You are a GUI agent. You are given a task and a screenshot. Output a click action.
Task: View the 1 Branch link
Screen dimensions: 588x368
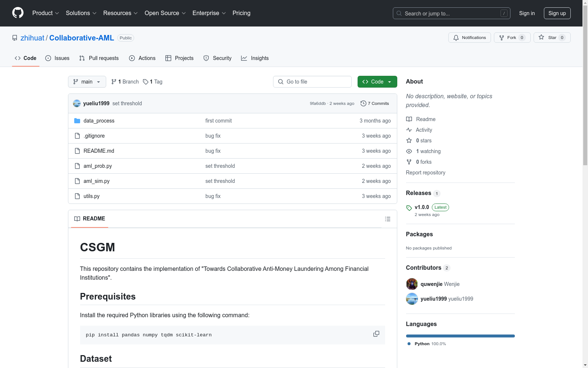(125, 82)
